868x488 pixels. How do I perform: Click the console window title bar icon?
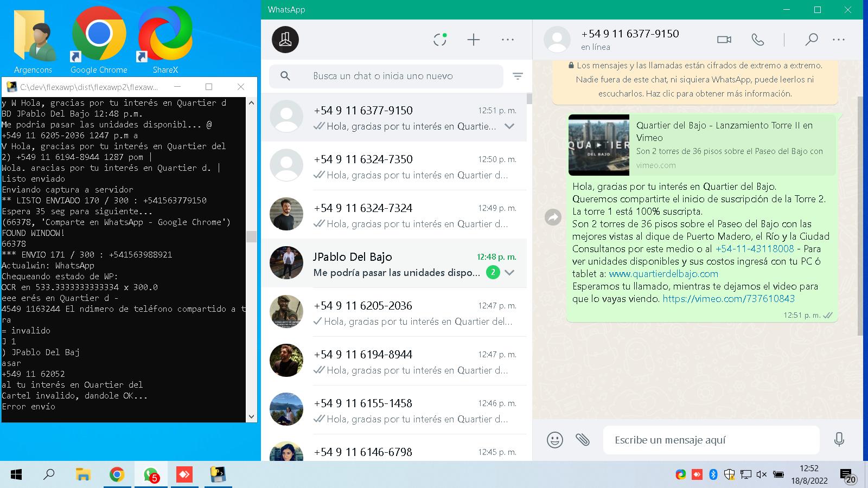[x=11, y=87]
